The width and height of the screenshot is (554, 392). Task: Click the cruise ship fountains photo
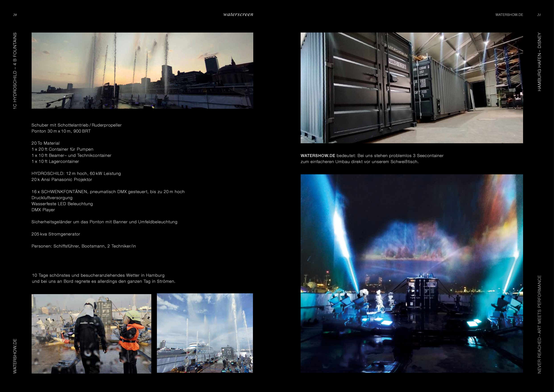click(205, 333)
